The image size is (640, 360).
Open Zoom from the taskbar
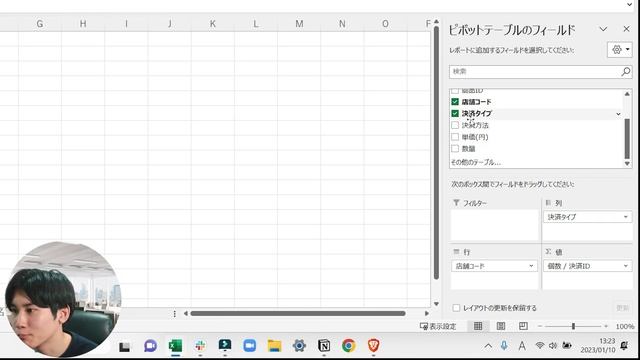click(x=249, y=346)
